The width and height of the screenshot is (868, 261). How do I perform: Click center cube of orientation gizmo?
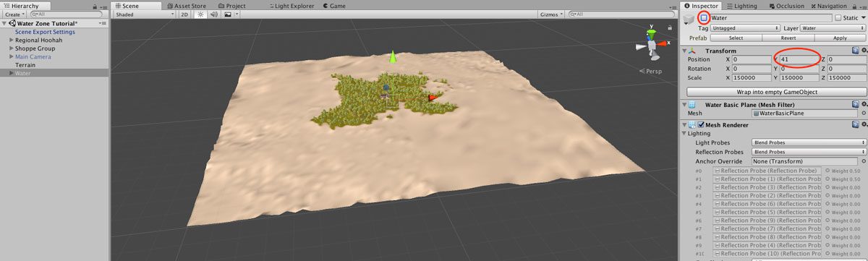click(x=652, y=46)
